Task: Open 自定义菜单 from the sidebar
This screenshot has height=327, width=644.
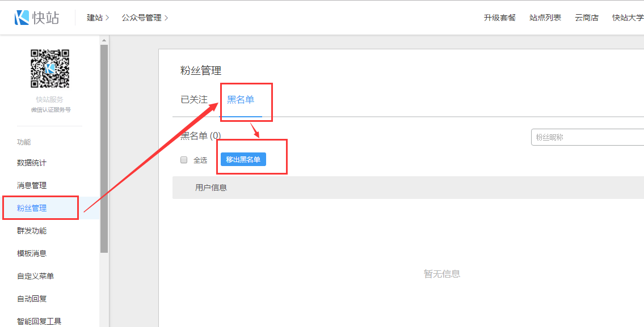Action: [35, 276]
